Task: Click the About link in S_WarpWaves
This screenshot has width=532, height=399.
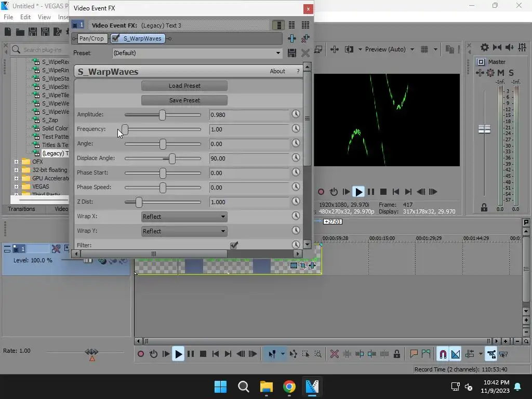Action: [x=277, y=71]
